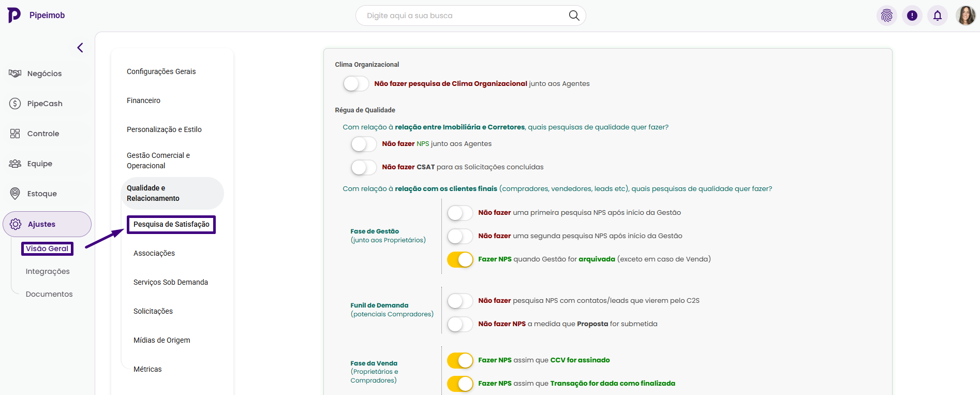The width and height of the screenshot is (980, 395).
Task: Collapse the sidebar with the left chevron
Action: pos(80,48)
